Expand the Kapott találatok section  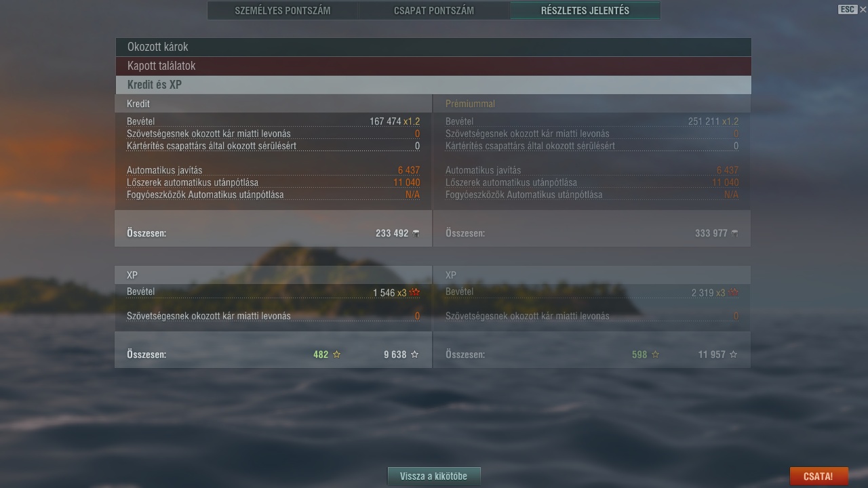point(433,66)
